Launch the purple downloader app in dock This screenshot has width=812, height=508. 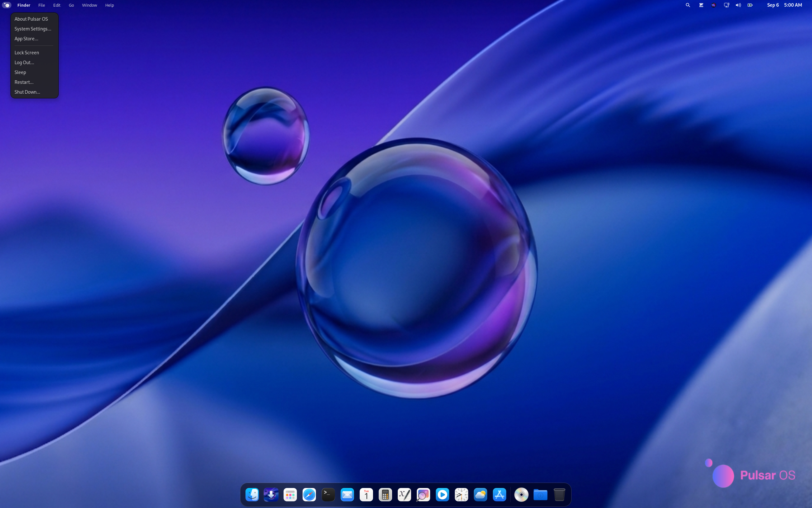(271, 495)
